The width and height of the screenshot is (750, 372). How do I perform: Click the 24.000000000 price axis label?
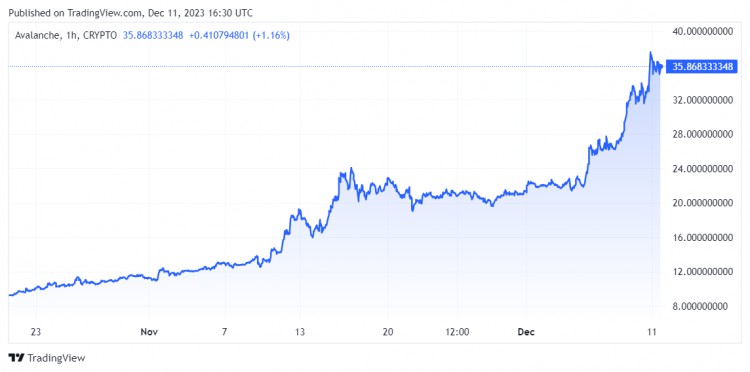[x=702, y=169]
